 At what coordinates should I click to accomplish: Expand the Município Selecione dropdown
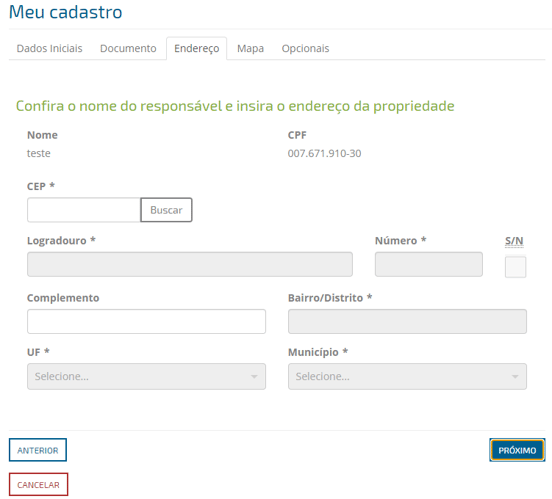tap(407, 376)
